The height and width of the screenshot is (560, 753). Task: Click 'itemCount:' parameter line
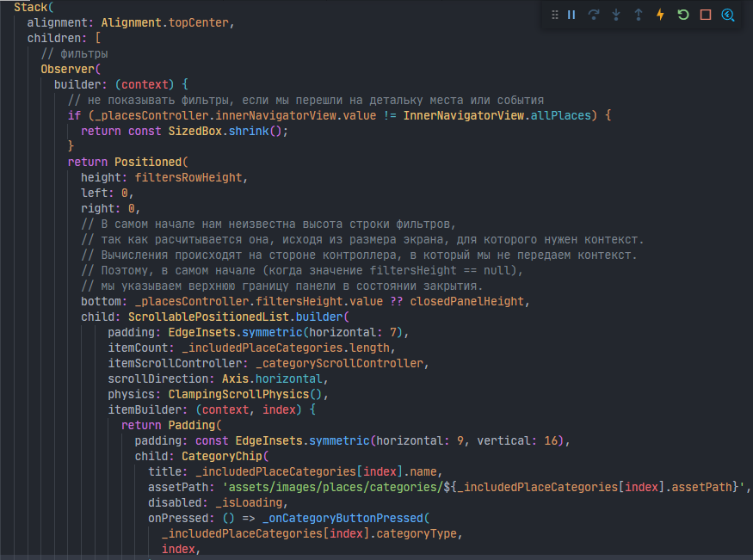251,348
